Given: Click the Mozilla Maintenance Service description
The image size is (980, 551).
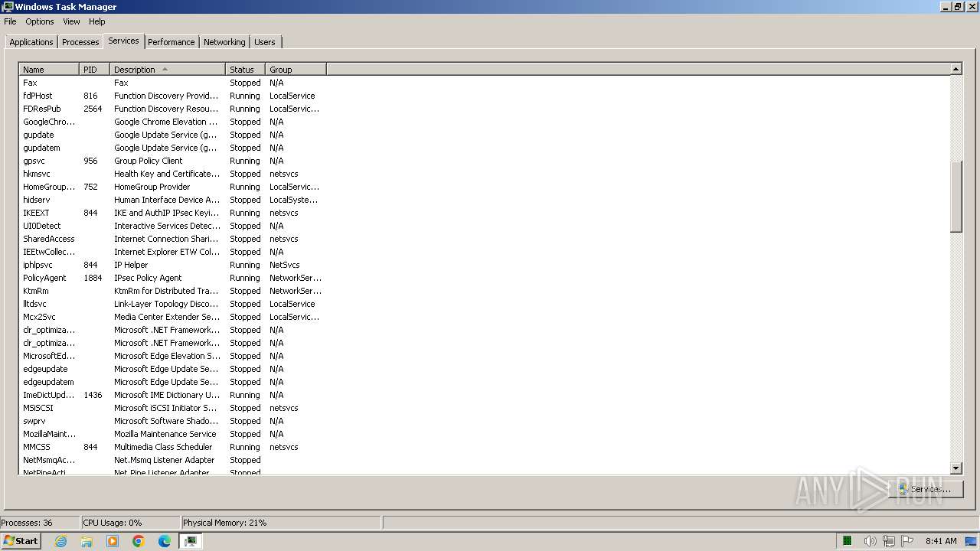Looking at the screenshot, I should click(x=165, y=434).
